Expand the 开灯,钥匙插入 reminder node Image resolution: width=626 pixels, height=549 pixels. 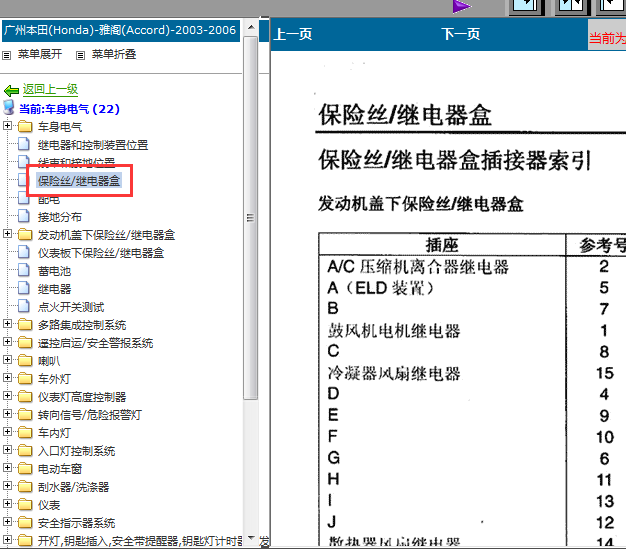pyautogui.click(x=7, y=539)
